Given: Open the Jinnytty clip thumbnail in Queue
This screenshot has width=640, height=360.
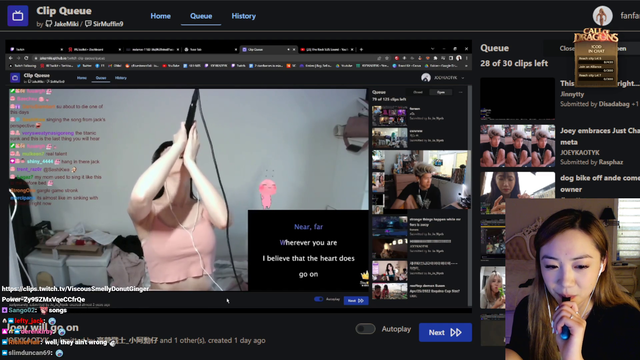Looking at the screenshot, I should click(x=517, y=98).
